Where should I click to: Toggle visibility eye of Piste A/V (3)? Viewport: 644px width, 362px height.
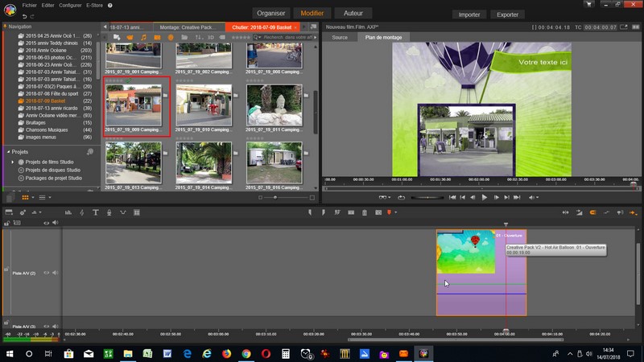coord(47,327)
